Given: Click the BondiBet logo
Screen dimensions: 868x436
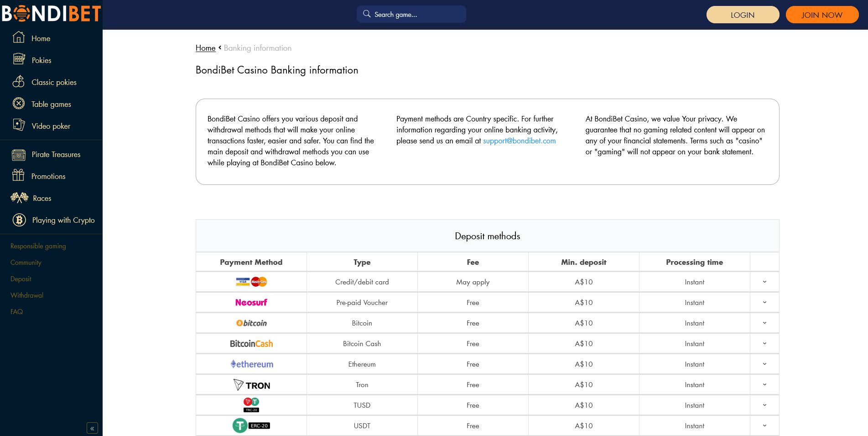Looking at the screenshot, I should pyautogui.click(x=51, y=14).
